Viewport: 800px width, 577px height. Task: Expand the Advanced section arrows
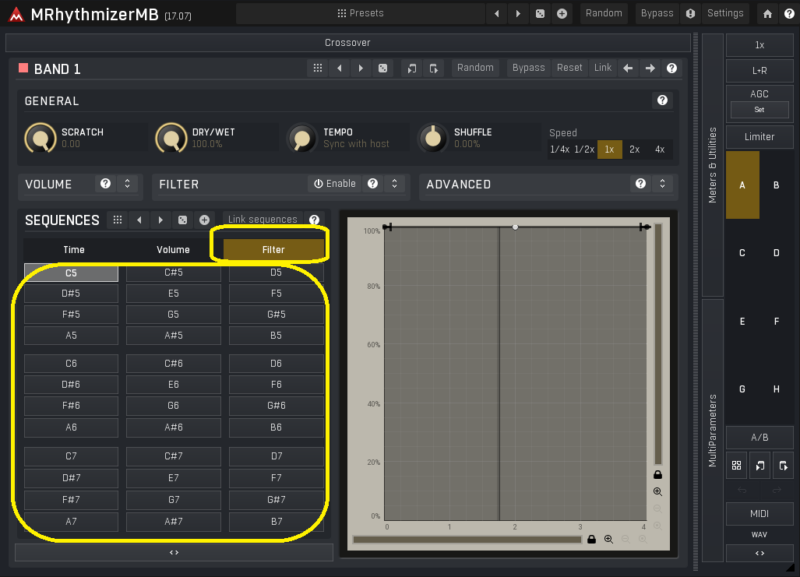click(x=661, y=184)
